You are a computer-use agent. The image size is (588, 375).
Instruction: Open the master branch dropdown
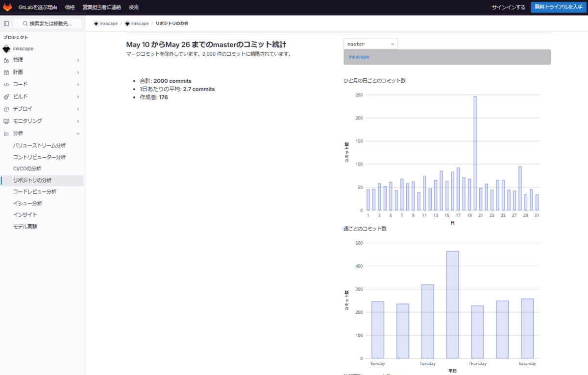(371, 44)
